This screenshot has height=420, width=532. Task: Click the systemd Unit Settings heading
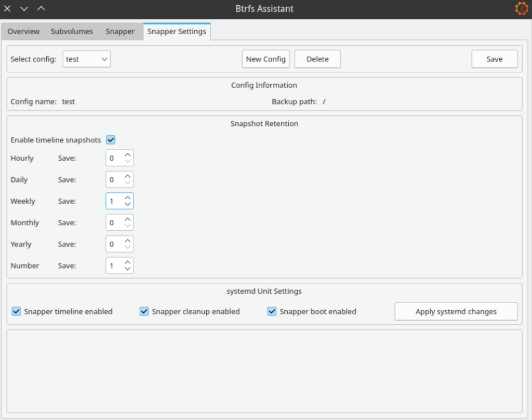click(x=264, y=291)
